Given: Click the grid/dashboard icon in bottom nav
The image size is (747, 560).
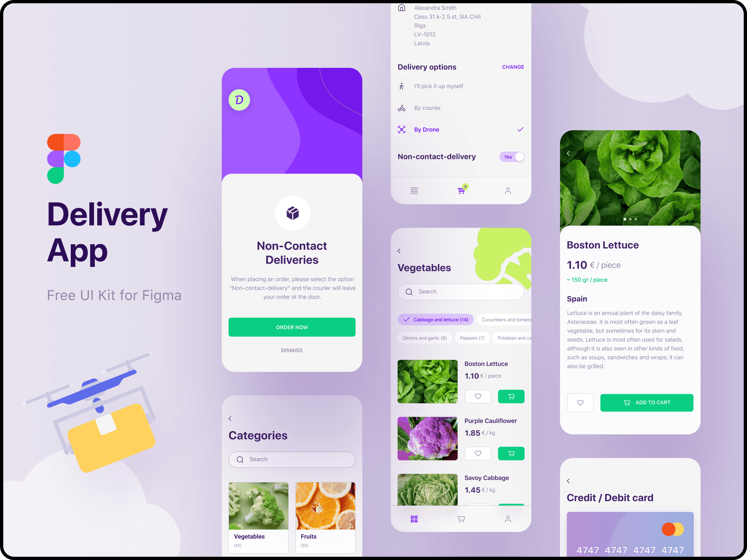Looking at the screenshot, I should [x=414, y=519].
